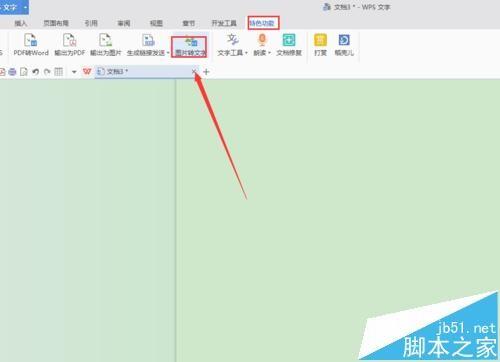Open the 章节 ribbon tab
Viewport: 500px width, 362px height.
(189, 23)
